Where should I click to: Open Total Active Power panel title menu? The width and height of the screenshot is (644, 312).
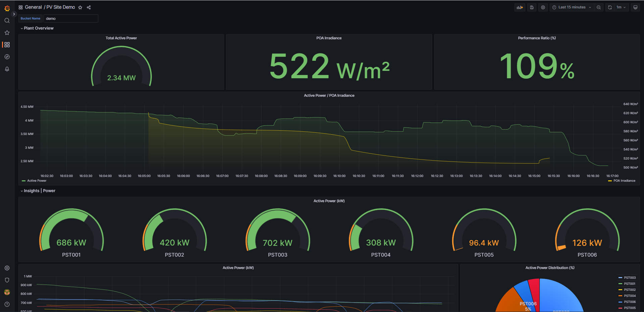(121, 38)
